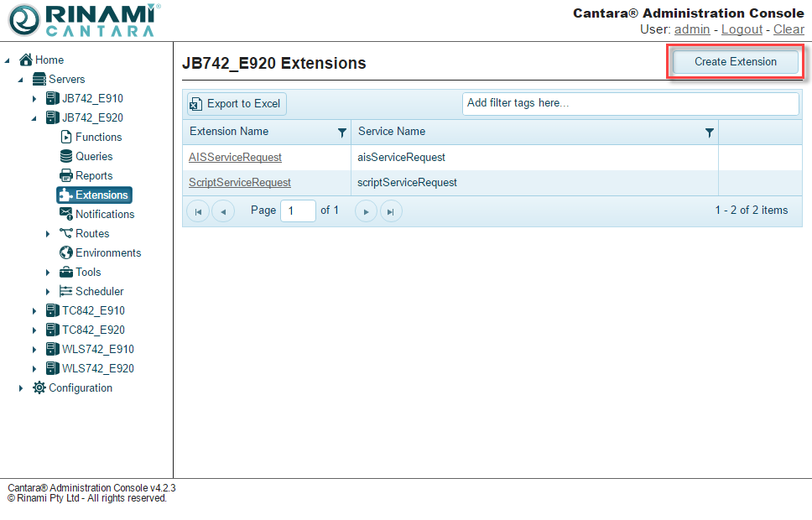The image size is (812, 520).
Task: Click the Environments globe icon
Action: pyautogui.click(x=66, y=252)
